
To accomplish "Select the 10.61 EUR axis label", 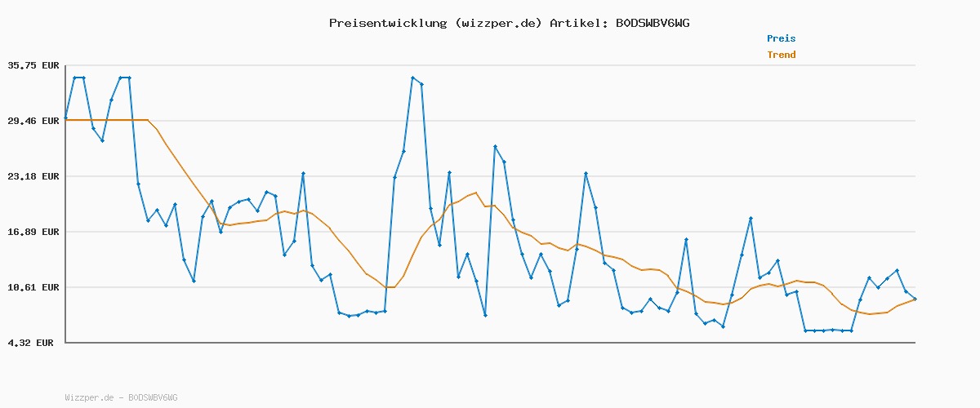I will (x=33, y=287).
